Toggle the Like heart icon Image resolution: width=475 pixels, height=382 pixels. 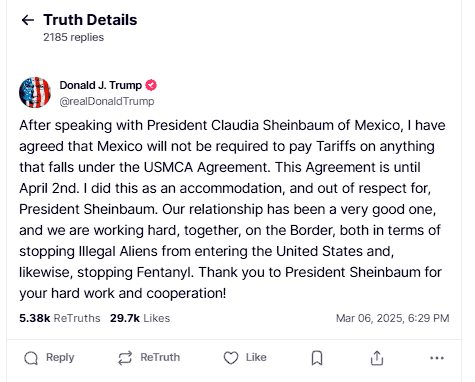click(231, 358)
